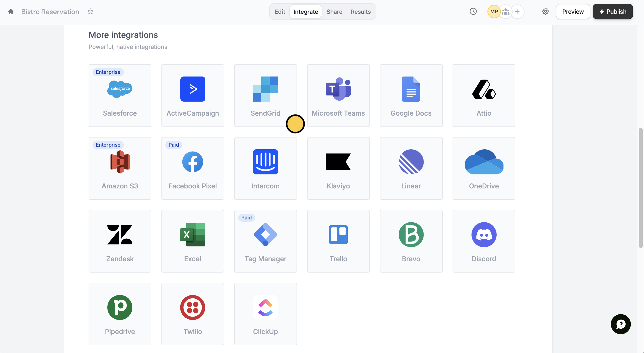Click the home icon
The width and height of the screenshot is (644, 353).
click(11, 12)
